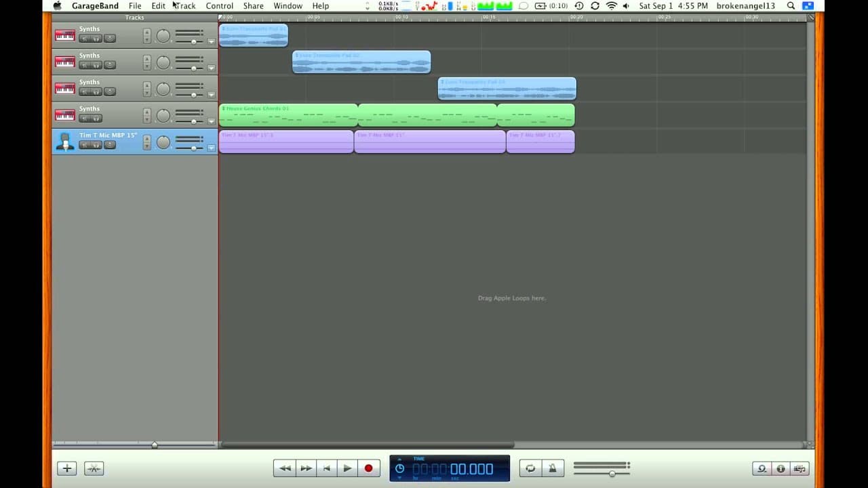Open the Track menu
Image resolution: width=868 pixels, height=488 pixels.
click(185, 5)
